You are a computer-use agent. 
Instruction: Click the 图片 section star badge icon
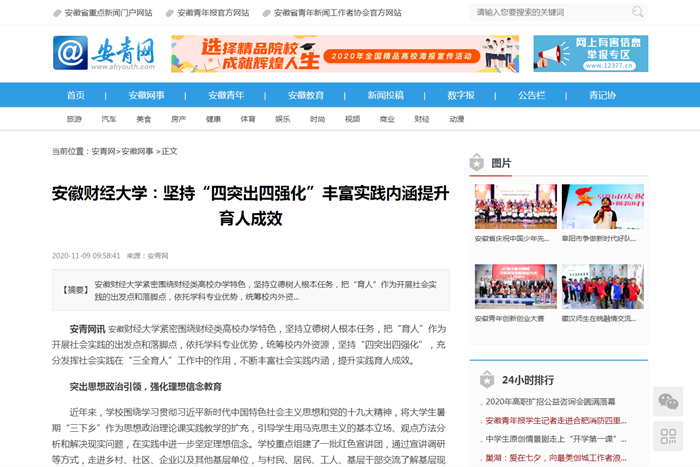[477, 163]
